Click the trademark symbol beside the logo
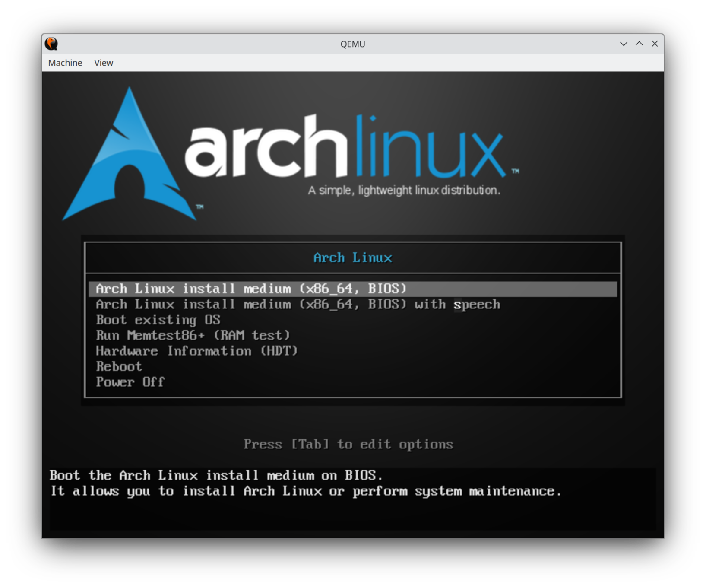The image size is (706, 588). coord(515,171)
